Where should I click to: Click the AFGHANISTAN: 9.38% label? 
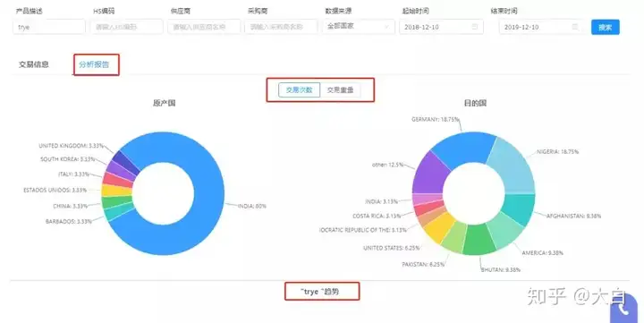point(573,216)
